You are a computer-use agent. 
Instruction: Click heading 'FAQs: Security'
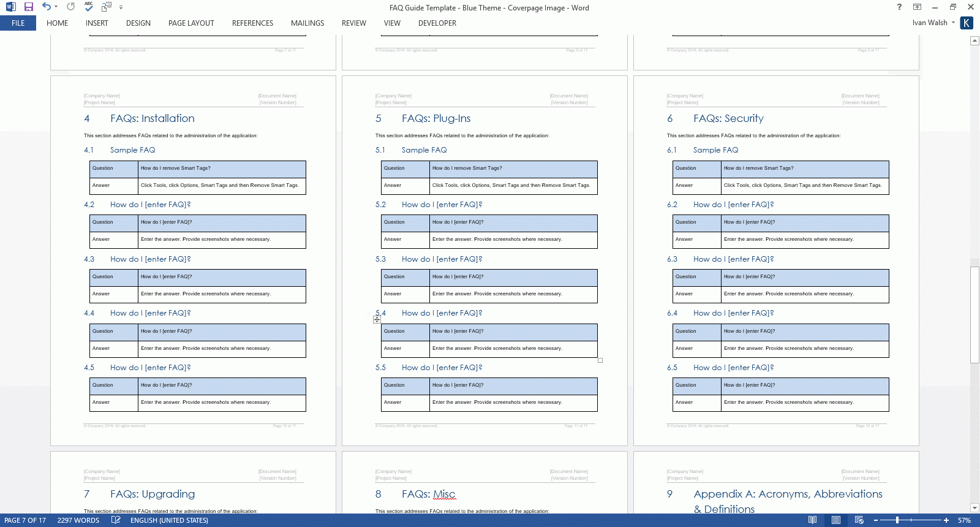(x=728, y=118)
